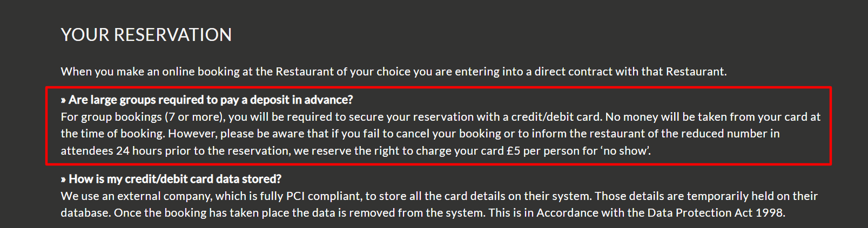Click the sentence 'When you make an online booking'
868x228 pixels.
click(394, 72)
